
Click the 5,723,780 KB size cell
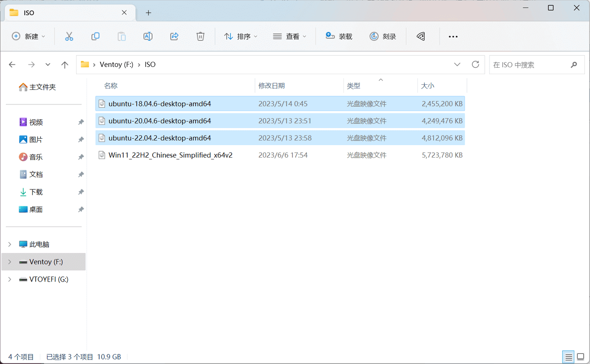click(x=442, y=155)
